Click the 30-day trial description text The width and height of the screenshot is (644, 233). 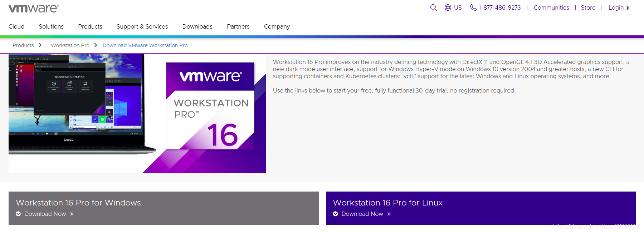click(x=394, y=91)
